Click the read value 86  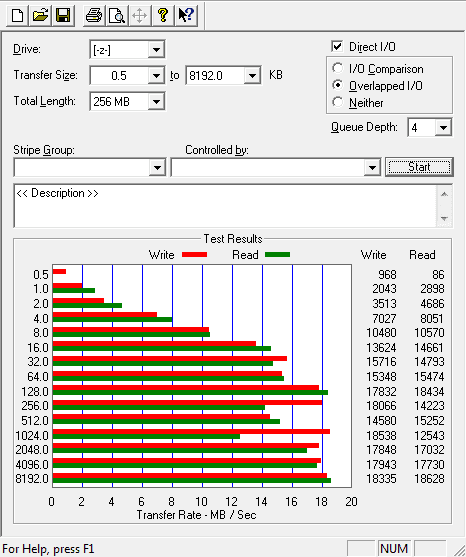(438, 275)
